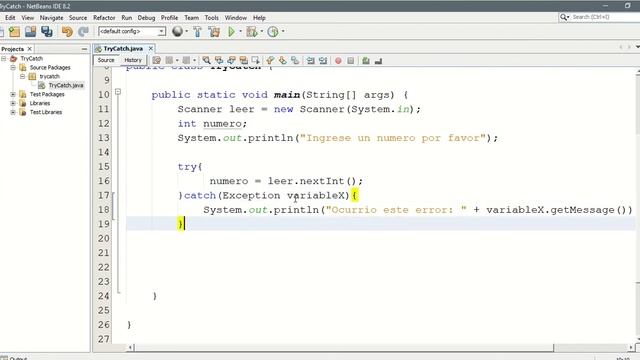
Task: Click the Stop Macro Recording icon
Action: pyautogui.click(x=350, y=61)
